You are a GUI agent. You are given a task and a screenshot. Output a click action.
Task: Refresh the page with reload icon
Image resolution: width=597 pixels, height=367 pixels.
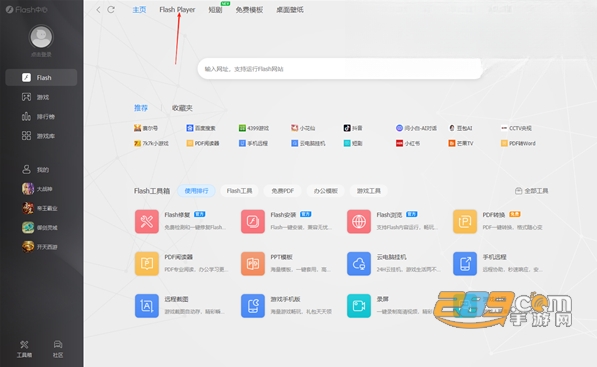111,10
